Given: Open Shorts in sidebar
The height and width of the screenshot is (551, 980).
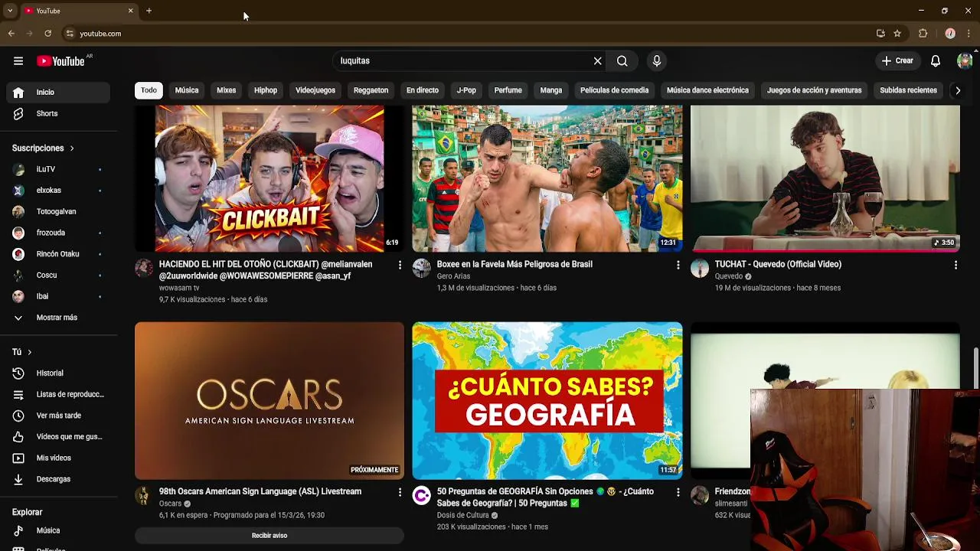Looking at the screenshot, I should coord(58,114).
